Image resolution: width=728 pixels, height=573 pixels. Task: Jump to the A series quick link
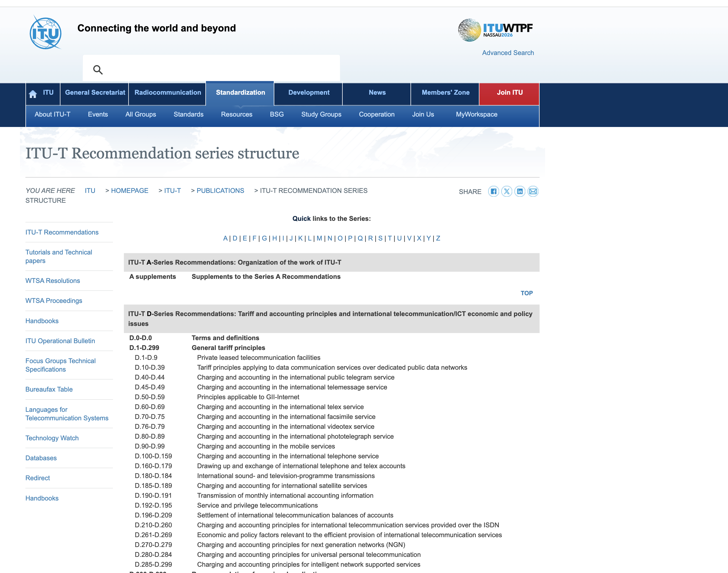[225, 238]
